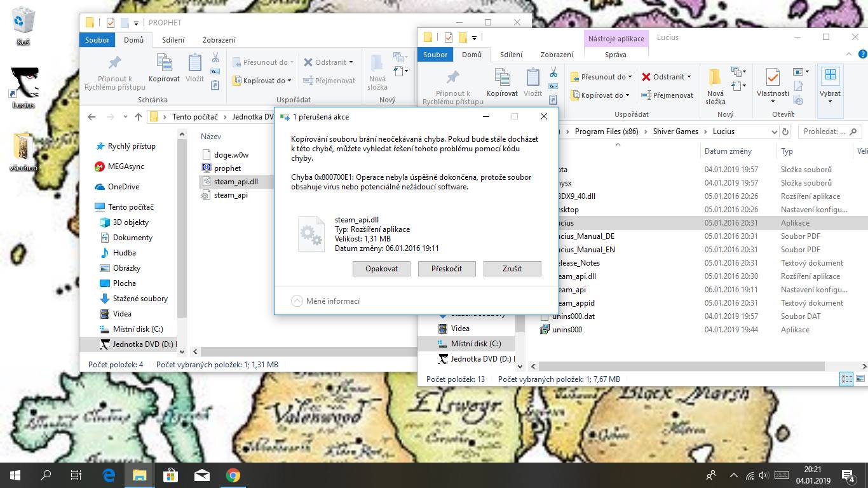This screenshot has width=868, height=488.
Task: Open Odstranit dropdown in PROPHET window
Action: [x=328, y=62]
